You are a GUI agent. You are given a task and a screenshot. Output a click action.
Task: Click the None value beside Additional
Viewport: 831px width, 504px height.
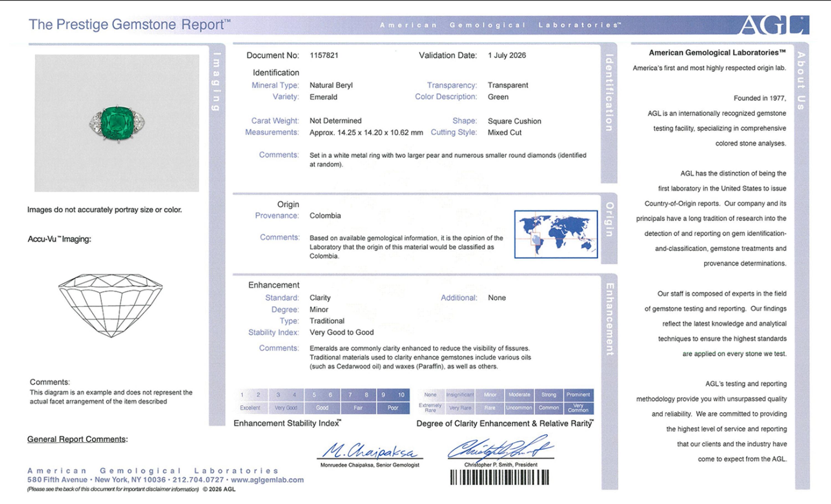(496, 298)
